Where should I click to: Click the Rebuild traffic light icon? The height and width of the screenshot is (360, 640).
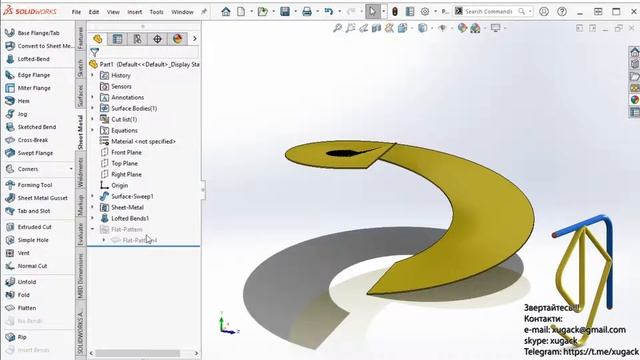(x=395, y=11)
